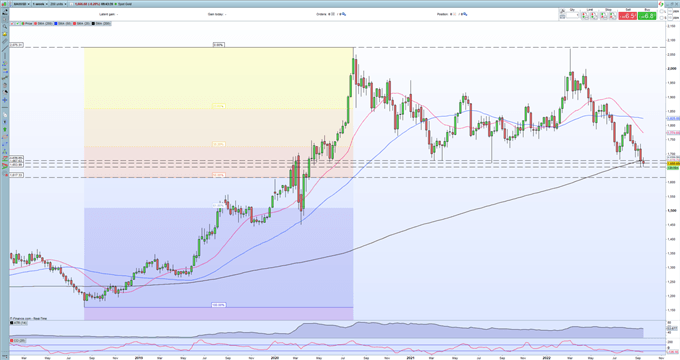
Task: Click the Gain today text
Action: click(216, 14)
